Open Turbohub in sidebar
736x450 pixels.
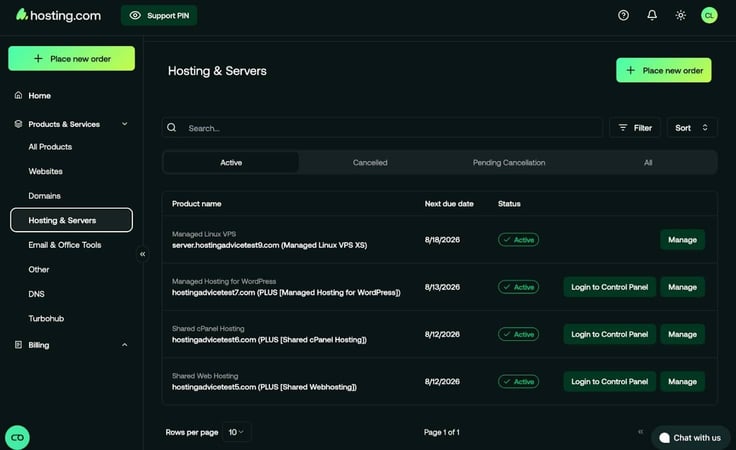point(46,318)
